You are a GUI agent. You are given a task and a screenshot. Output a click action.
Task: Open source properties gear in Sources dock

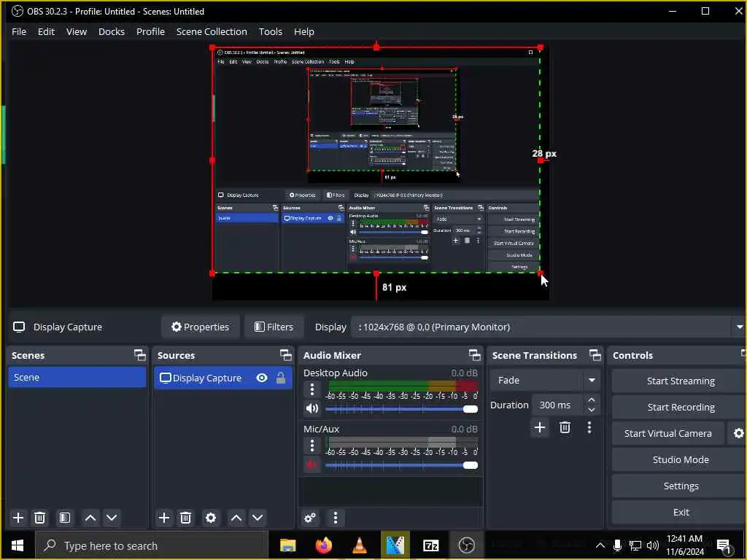tap(211, 518)
